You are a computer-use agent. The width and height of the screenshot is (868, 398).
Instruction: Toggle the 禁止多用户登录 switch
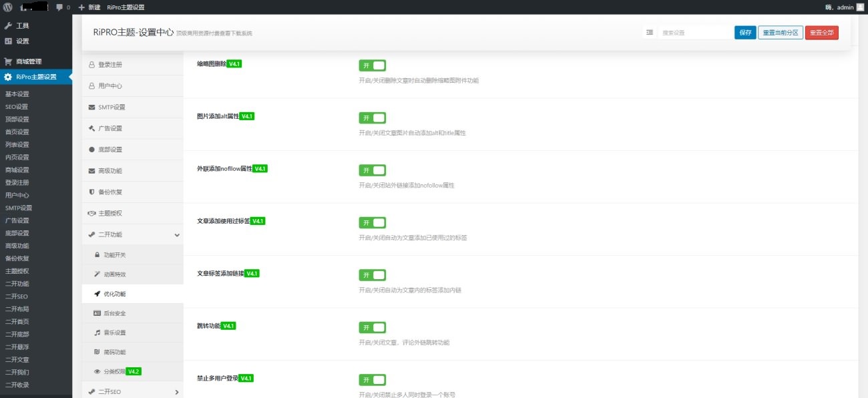tap(373, 380)
